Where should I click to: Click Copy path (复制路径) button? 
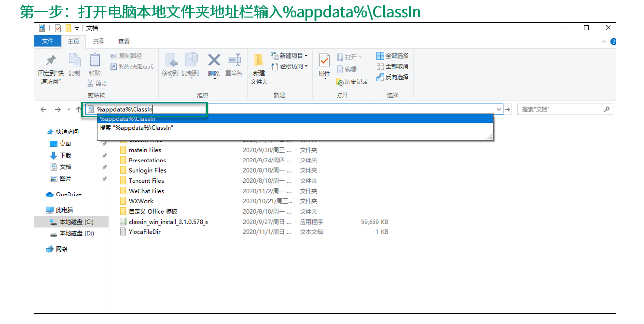[x=126, y=56]
